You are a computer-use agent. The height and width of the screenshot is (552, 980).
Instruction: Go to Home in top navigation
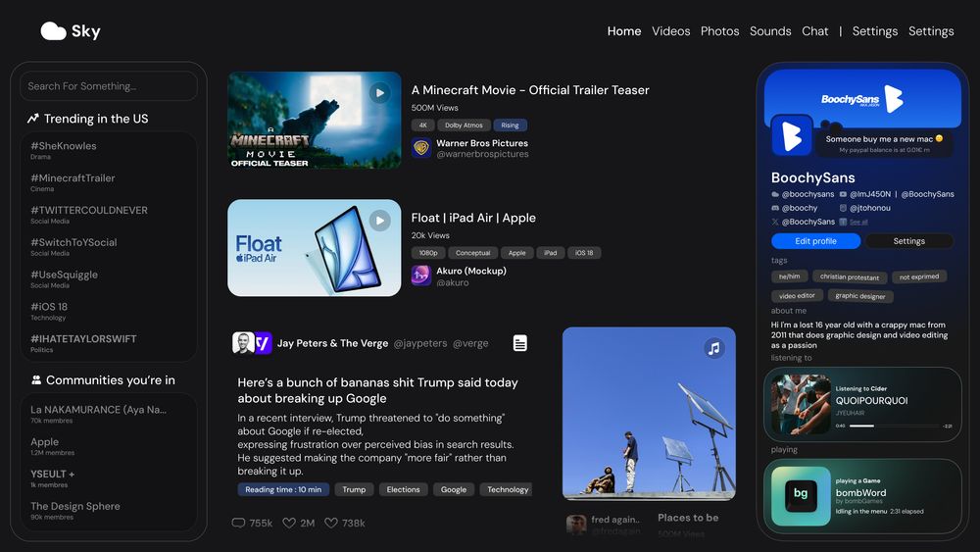623,31
